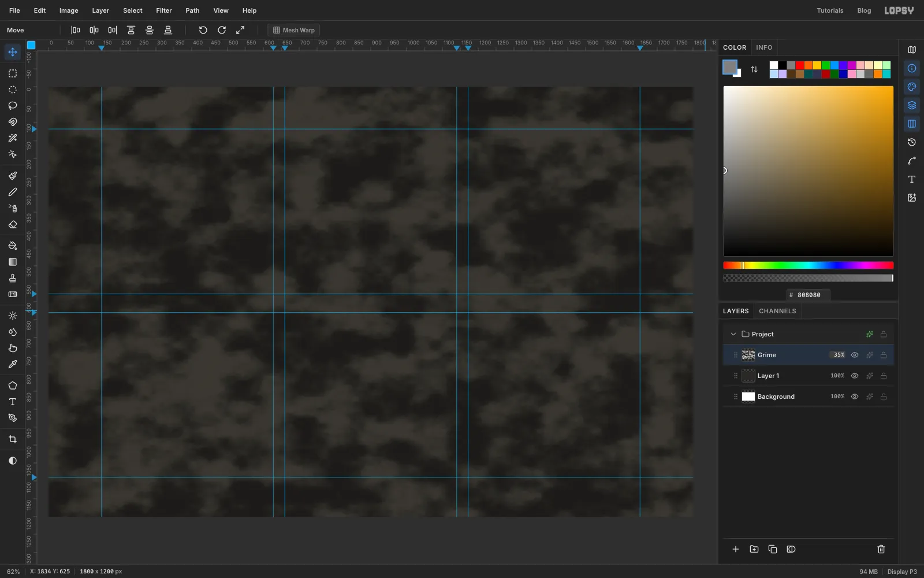Lock the Grime layer
The image size is (924, 578).
coord(884,355)
